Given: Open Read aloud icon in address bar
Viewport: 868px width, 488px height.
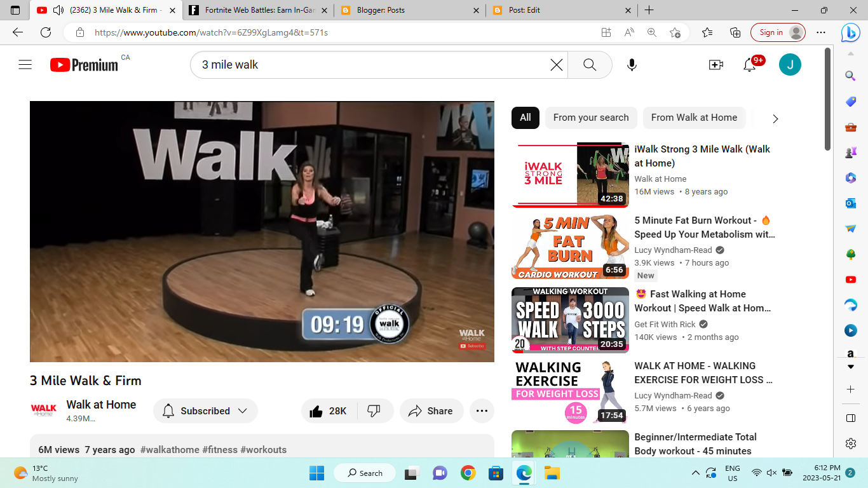Looking at the screenshot, I should coord(629,32).
